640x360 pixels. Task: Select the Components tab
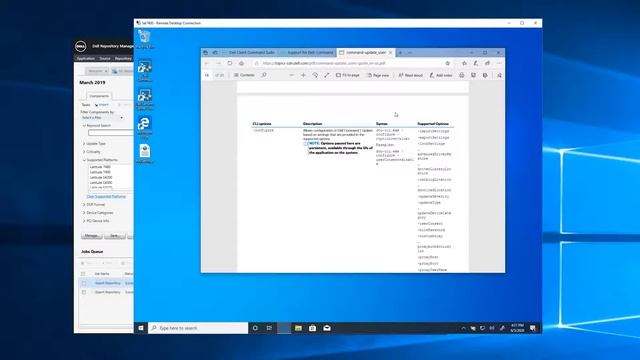99,96
